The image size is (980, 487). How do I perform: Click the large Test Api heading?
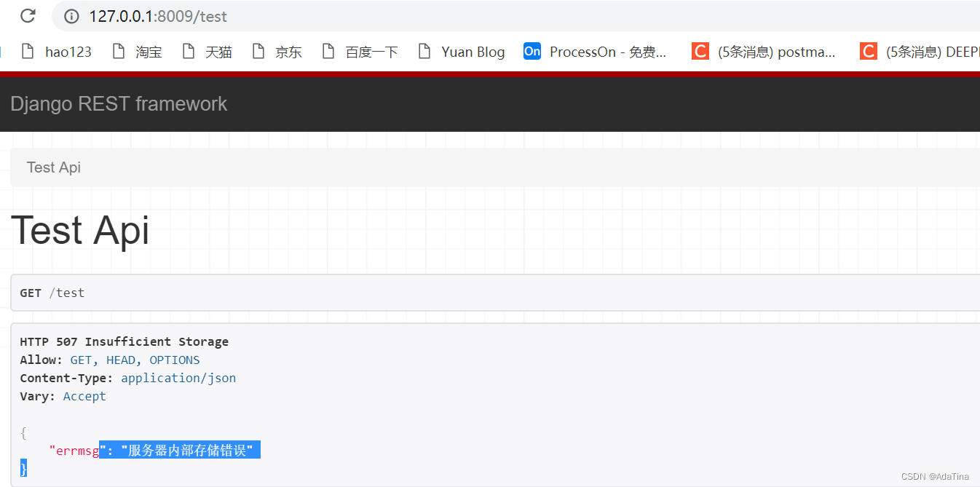[x=80, y=230]
